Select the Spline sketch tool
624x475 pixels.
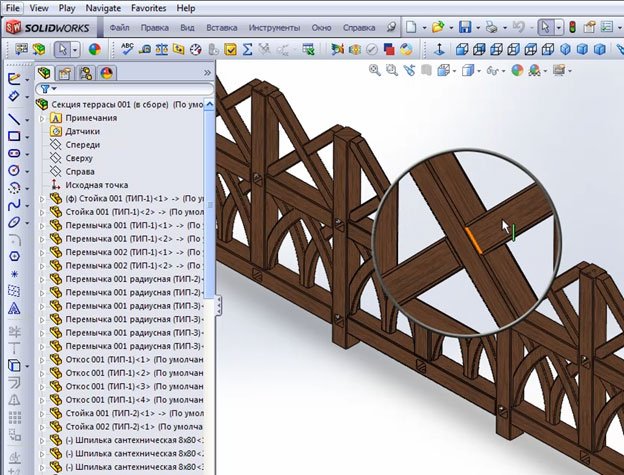click(13, 204)
